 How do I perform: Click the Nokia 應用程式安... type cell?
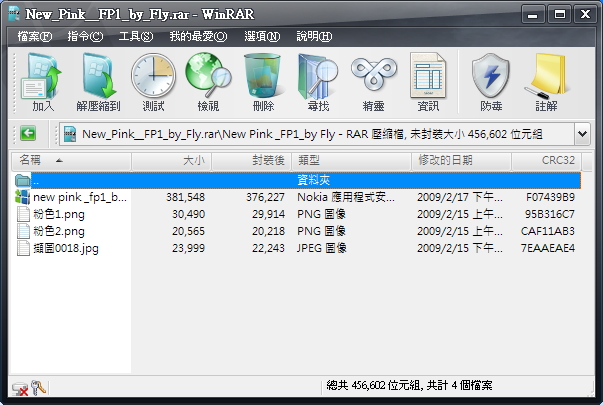346,197
